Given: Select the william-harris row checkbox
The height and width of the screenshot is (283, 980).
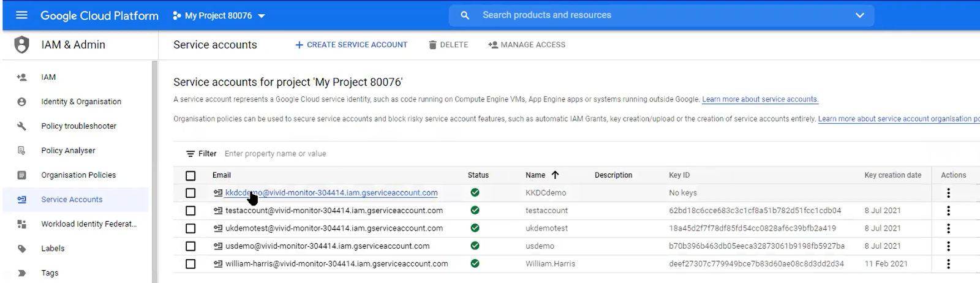Looking at the screenshot, I should click(x=190, y=264).
